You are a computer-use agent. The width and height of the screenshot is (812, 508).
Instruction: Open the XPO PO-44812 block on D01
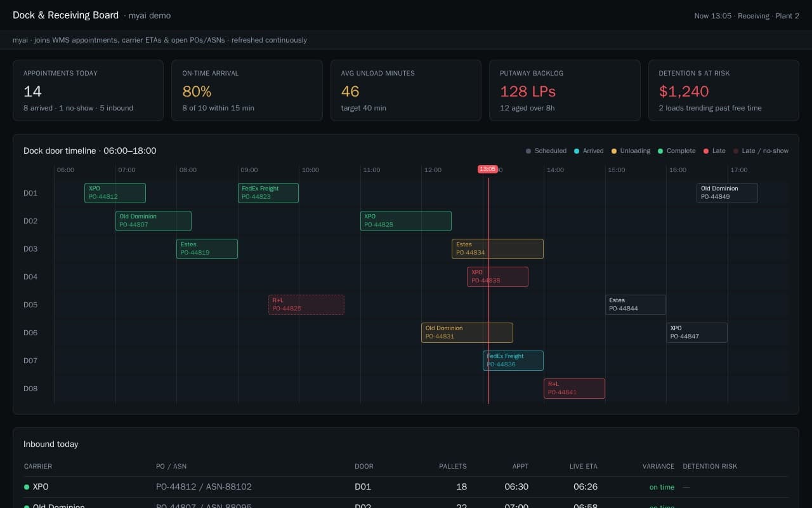pos(115,193)
